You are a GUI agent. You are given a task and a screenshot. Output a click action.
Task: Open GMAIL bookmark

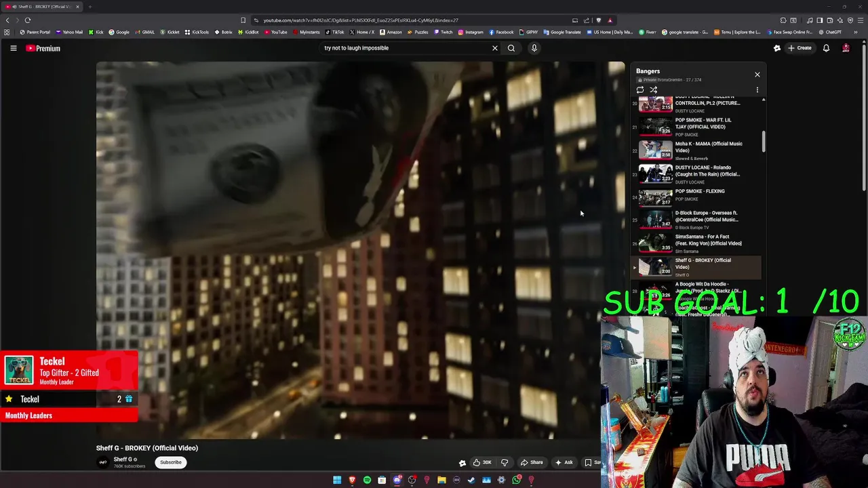tap(144, 32)
